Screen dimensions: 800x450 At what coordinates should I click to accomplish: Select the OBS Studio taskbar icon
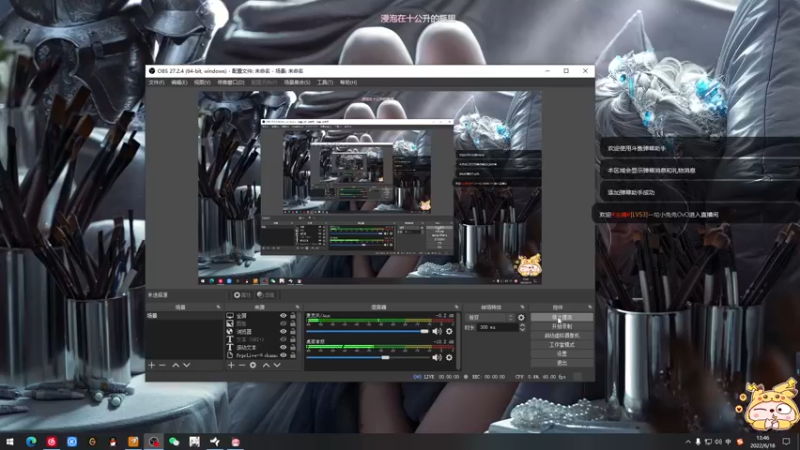(154, 442)
